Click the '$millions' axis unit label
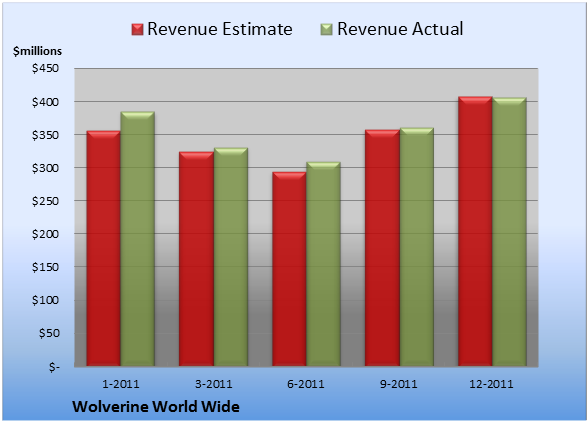 37,51
